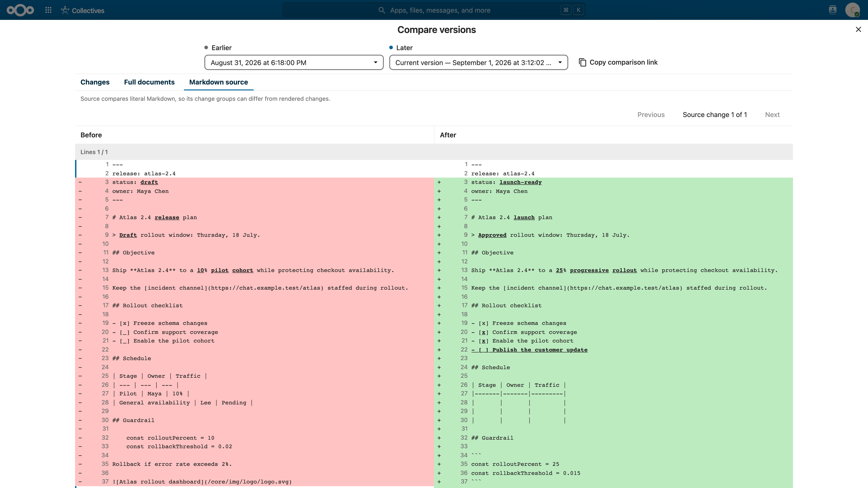The height and width of the screenshot is (488, 868).
Task: Click the '10% pilot cohort' objective line
Action: point(253,270)
